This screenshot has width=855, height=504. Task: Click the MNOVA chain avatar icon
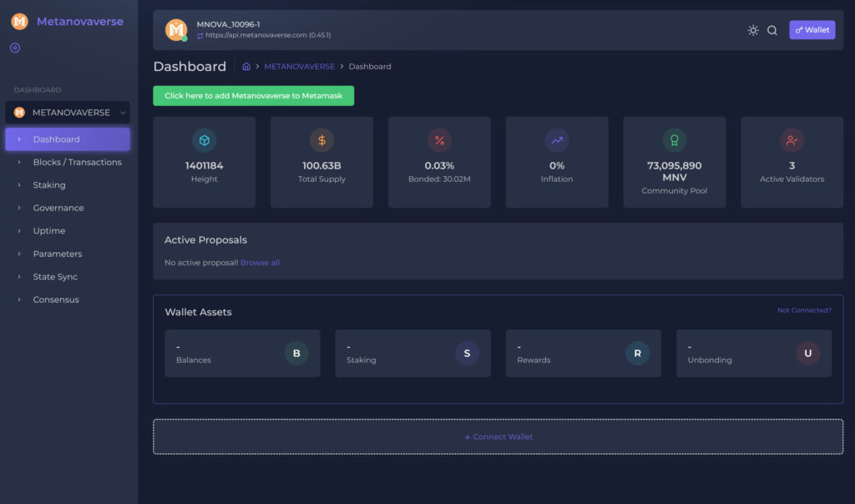[176, 30]
